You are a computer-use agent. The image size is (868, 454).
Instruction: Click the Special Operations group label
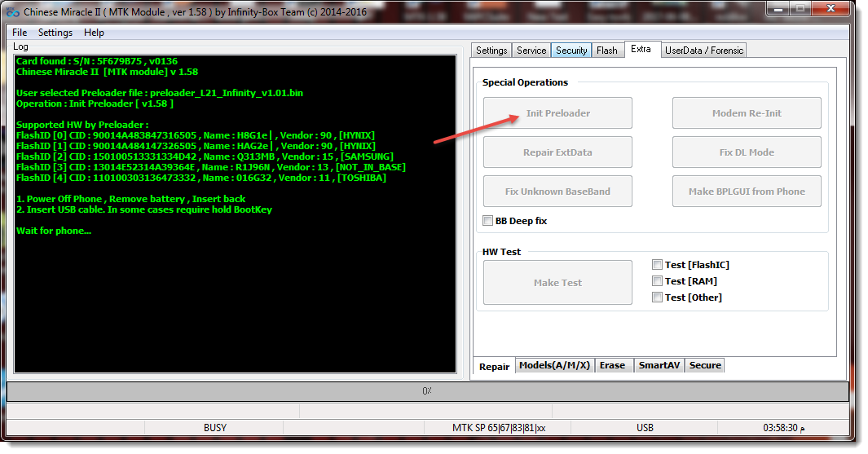coord(525,82)
